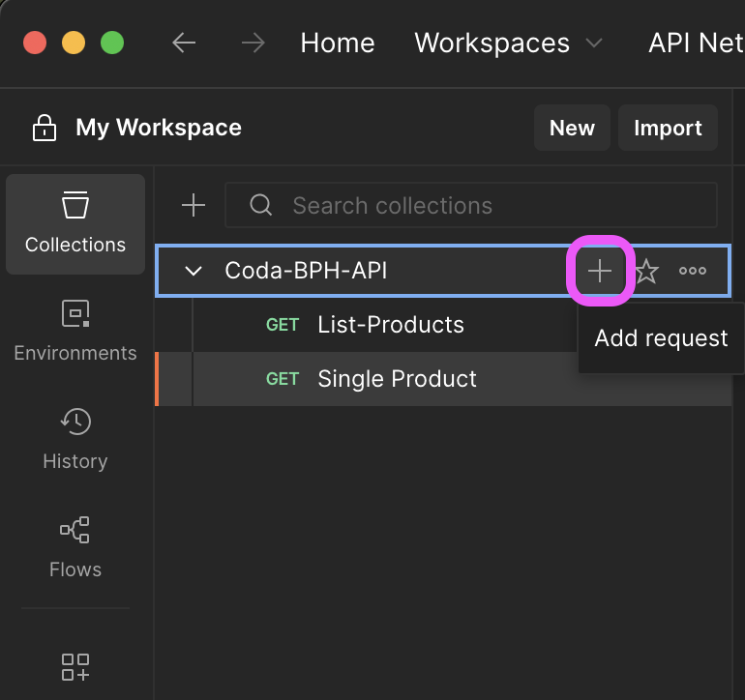
Task: Collapse the Coda-BPH-API collection
Action: click(x=194, y=272)
